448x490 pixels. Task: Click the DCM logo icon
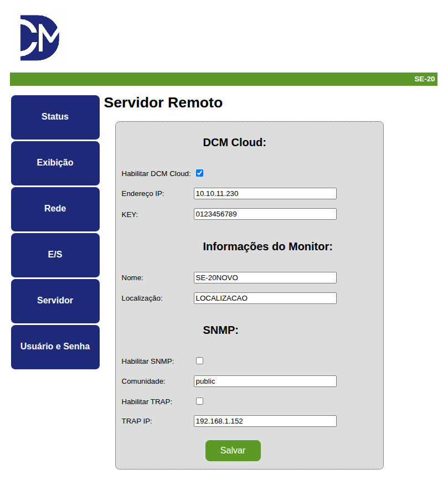pyautogui.click(x=39, y=38)
